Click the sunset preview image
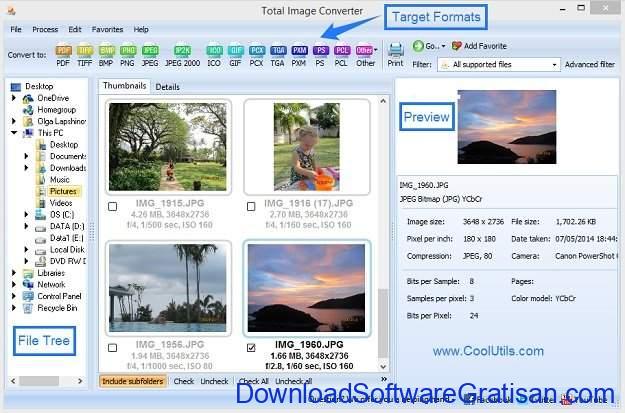Viewport: 625px width, 413px height. click(x=507, y=127)
